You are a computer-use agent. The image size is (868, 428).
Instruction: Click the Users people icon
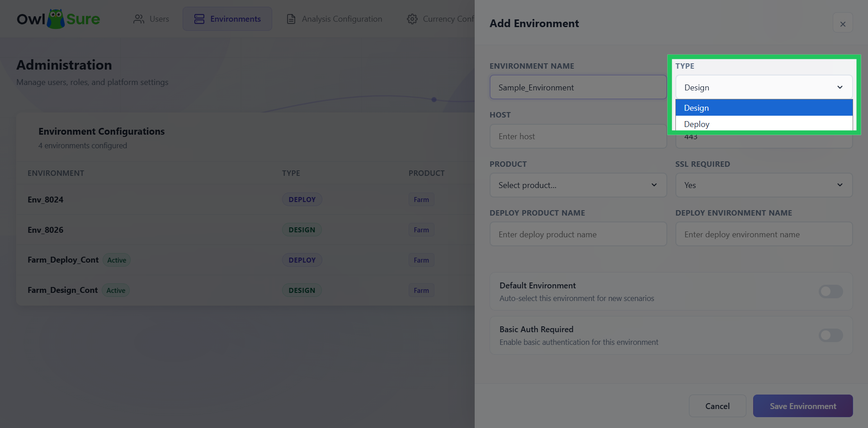(x=139, y=19)
